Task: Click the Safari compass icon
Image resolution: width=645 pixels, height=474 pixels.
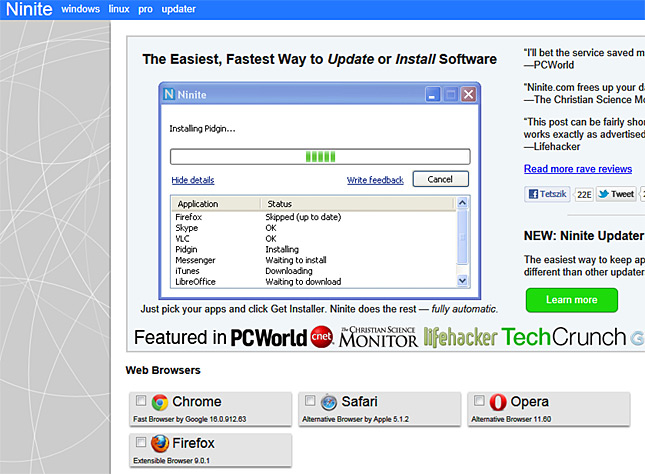Action: click(329, 402)
